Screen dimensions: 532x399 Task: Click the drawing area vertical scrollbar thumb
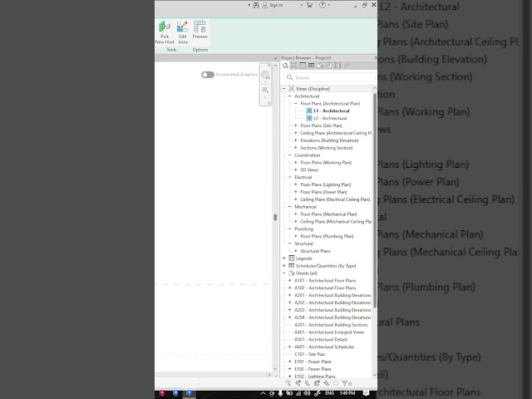(275, 217)
